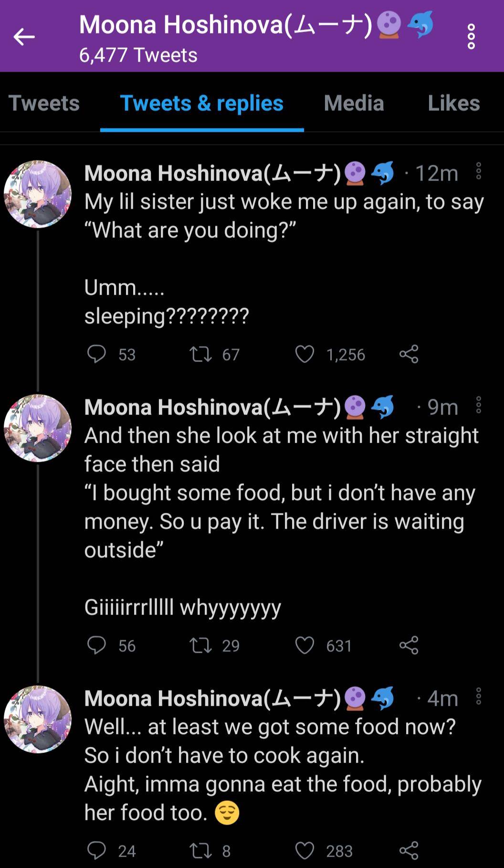
Task: Tap the share icon on the 9m tweet
Action: 408,646
